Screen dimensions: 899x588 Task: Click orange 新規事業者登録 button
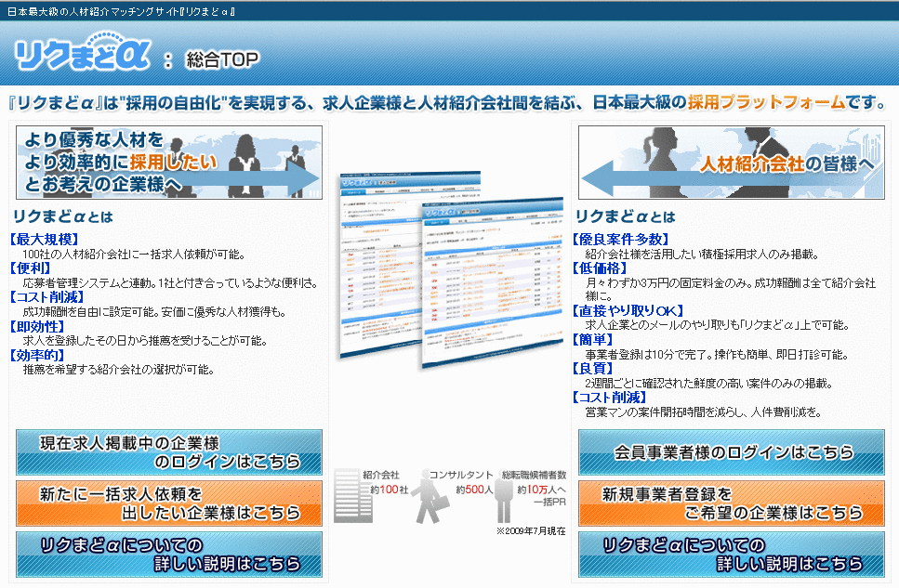(731, 503)
